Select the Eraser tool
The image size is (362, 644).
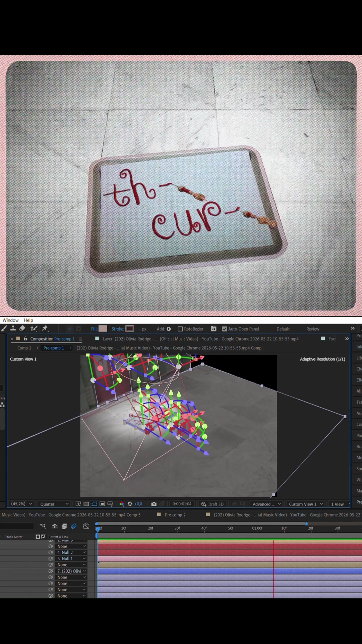point(22,329)
